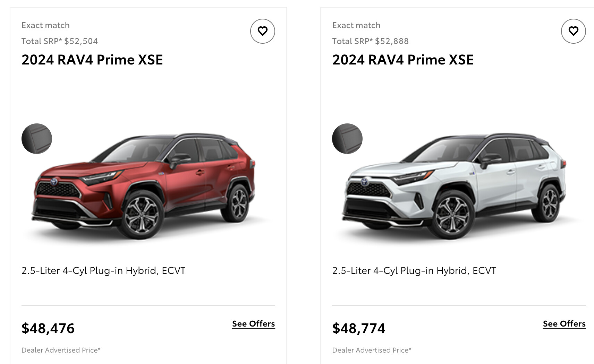This screenshot has width=594, height=364.
Task: Open the 2024 RAV4 Prime XSE title in right card
Action: point(403,60)
